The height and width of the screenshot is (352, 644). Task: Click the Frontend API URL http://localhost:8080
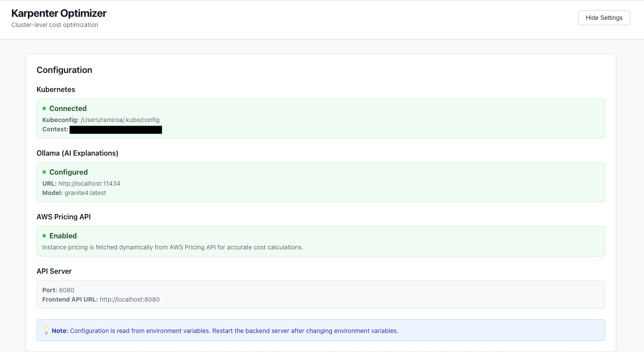[130, 299]
